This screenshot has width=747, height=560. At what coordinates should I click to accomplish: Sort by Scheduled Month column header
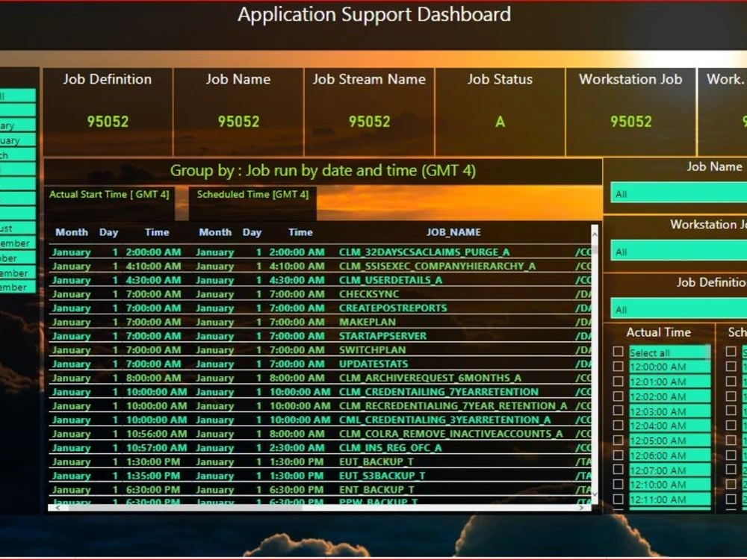[x=215, y=232]
